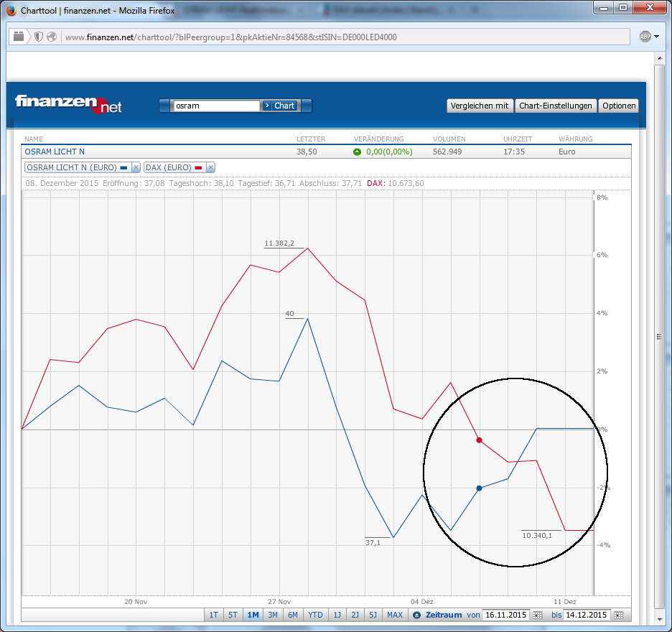Open the Optionen menu
Viewport: 672px width, 632px height.
click(619, 106)
